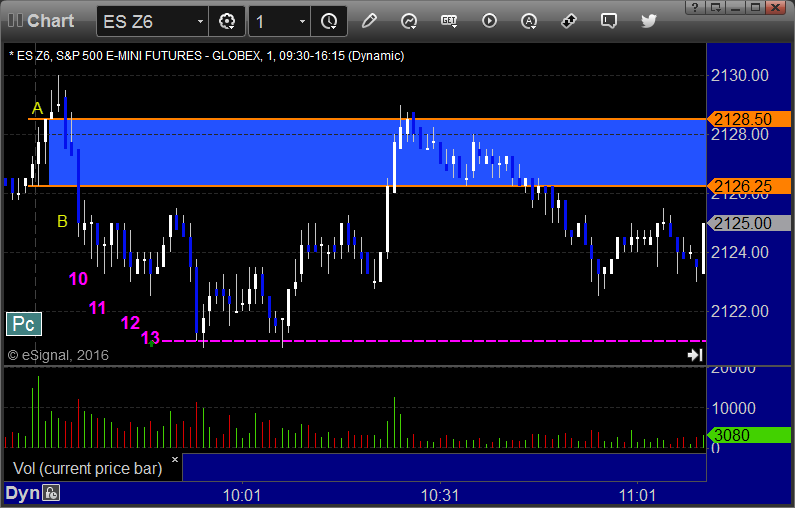Select the magenta dashed horizontal line

433,341
